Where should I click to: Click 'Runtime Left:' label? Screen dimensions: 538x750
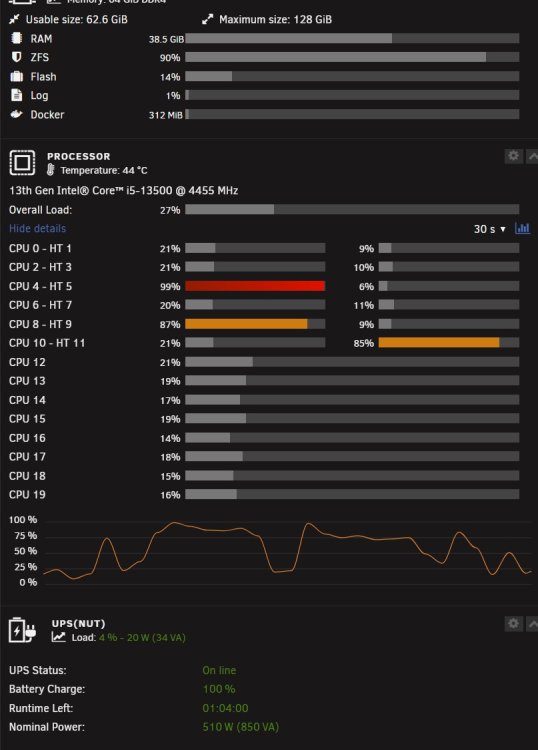click(x=41, y=708)
